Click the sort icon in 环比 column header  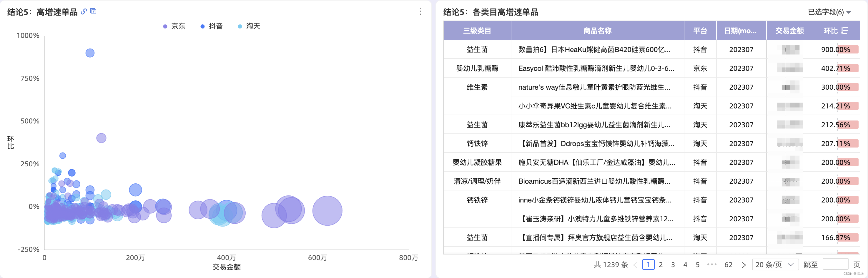coord(844,31)
